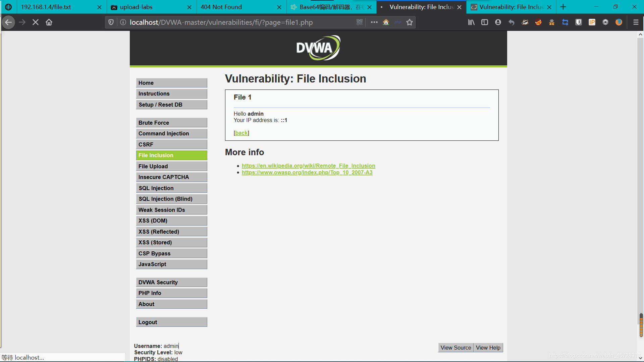The image size is (644, 362).
Task: Open the CSRF page
Action: [x=171, y=144]
